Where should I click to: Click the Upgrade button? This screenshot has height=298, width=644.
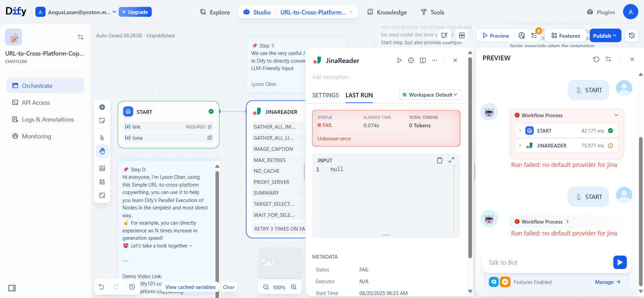tap(135, 12)
